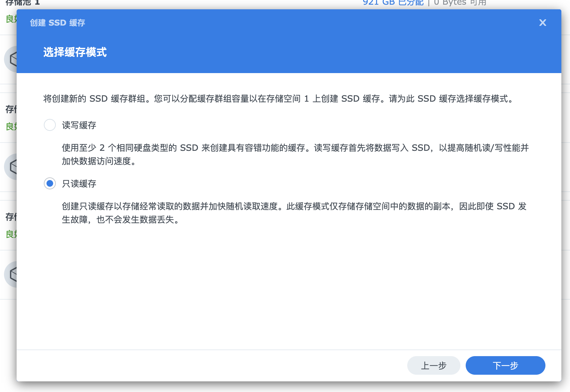This screenshot has width=570, height=392.
Task: Select the 读写缓存 radio button
Action: (x=50, y=125)
